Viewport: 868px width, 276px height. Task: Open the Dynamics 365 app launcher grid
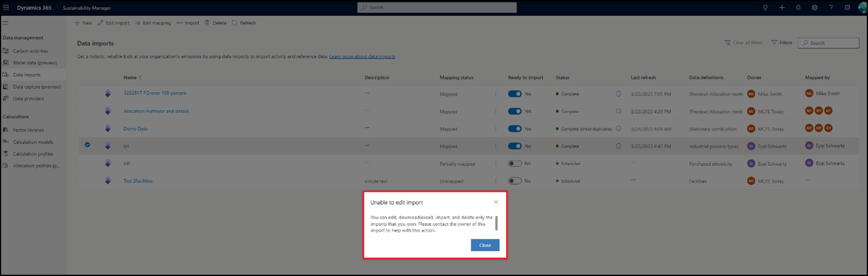[6, 7]
